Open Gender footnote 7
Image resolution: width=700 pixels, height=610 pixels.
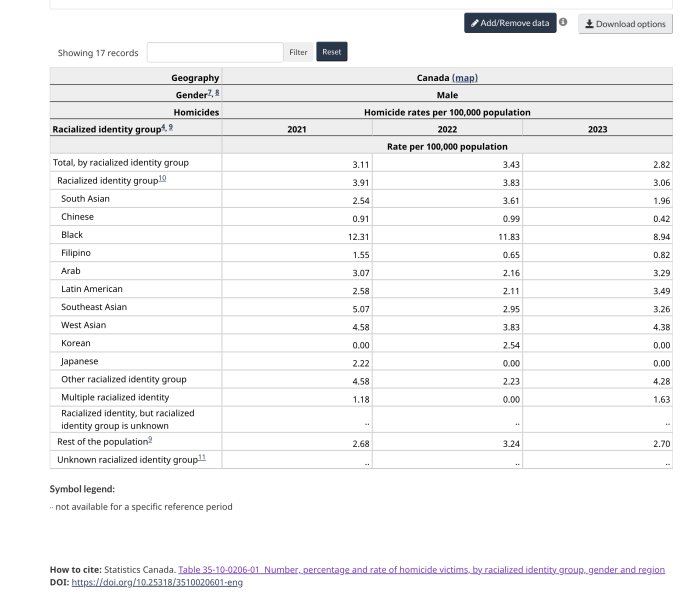pos(209,93)
